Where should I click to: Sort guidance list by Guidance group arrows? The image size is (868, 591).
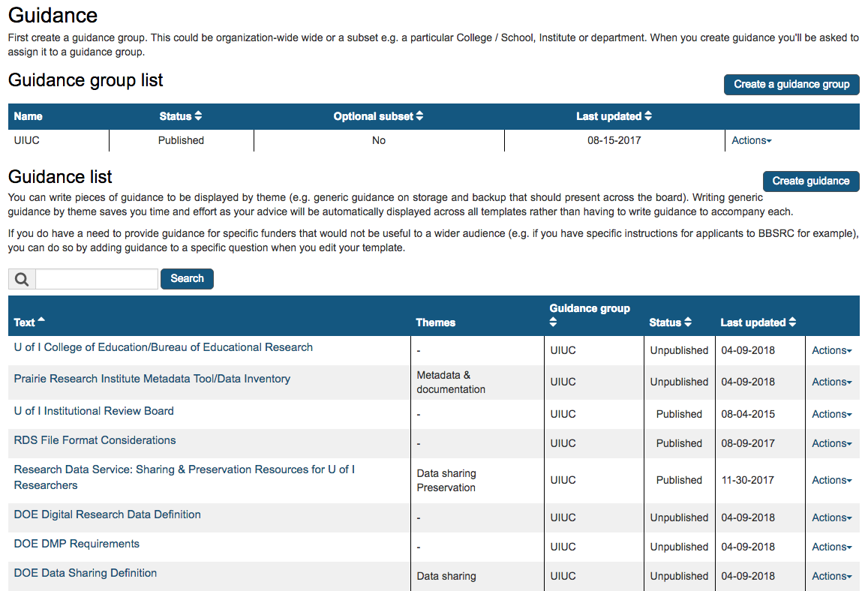point(553,322)
